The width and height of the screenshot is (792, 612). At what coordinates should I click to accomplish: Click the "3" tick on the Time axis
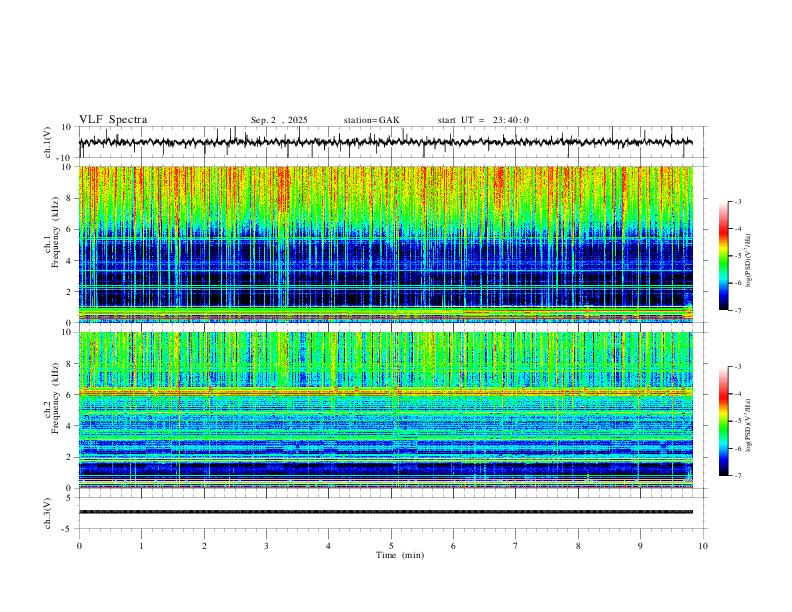(266, 546)
